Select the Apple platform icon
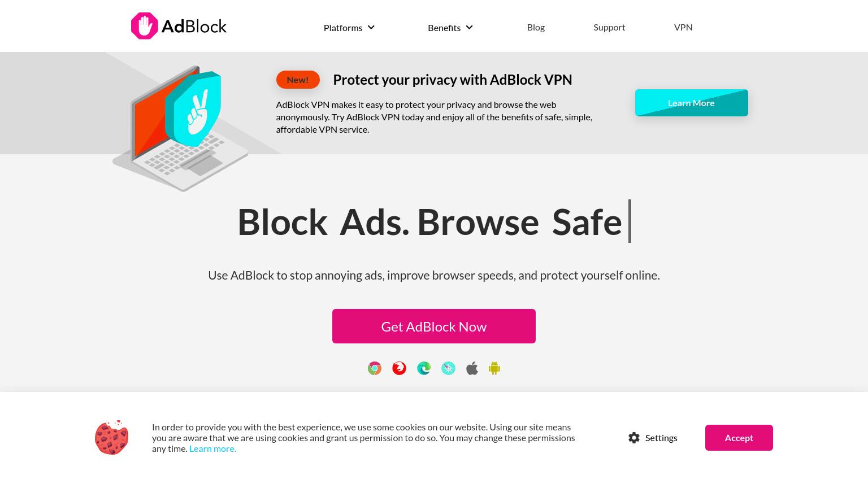868x488 pixels. [x=472, y=369]
